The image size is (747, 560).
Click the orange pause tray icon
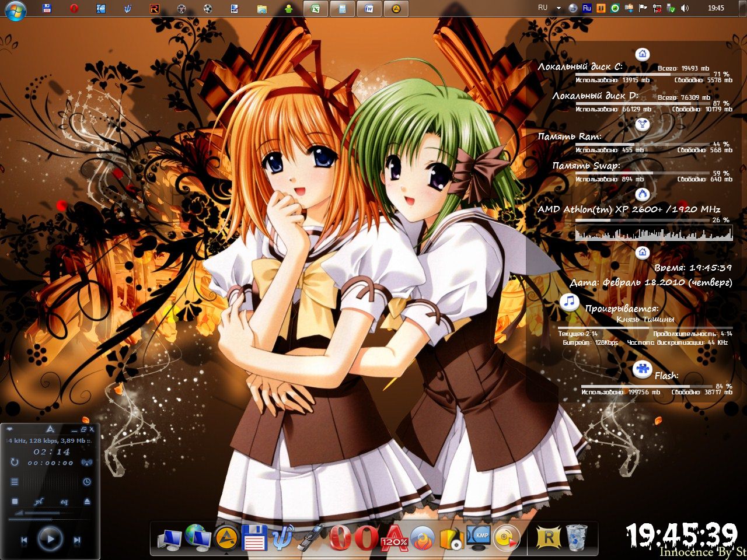click(x=601, y=8)
